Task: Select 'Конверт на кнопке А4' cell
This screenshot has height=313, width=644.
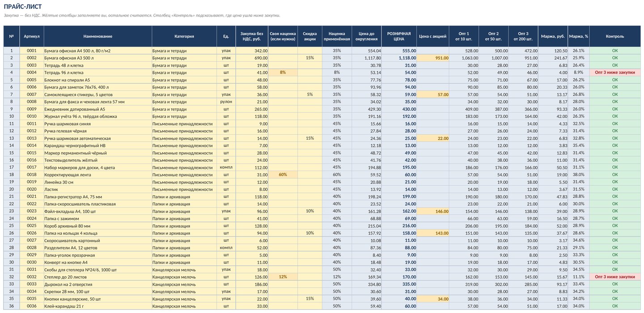Action: pos(97,262)
